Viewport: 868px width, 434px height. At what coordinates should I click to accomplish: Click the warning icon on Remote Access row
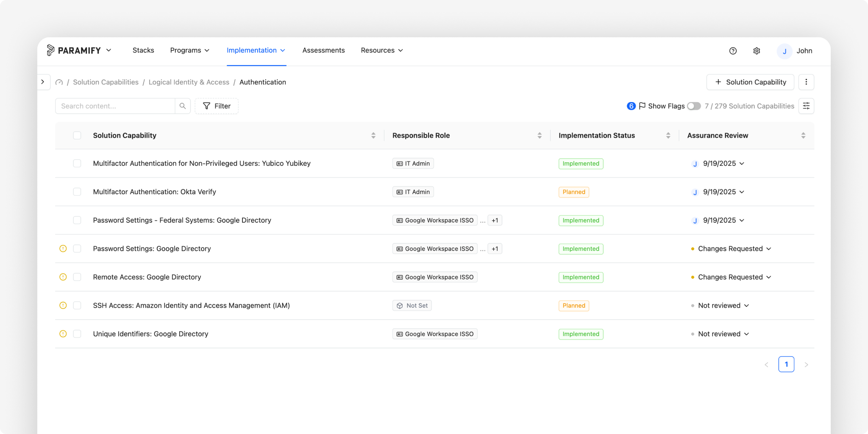click(x=63, y=277)
